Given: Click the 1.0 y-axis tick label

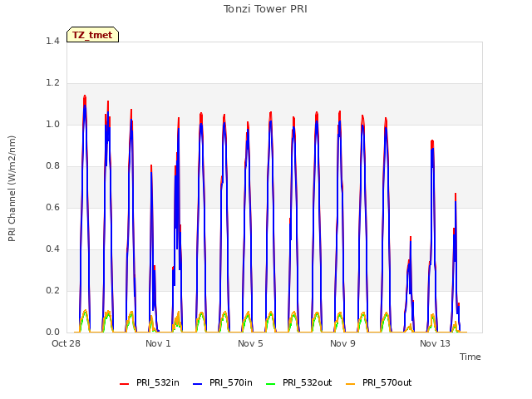Looking at the screenshot, I should [x=52, y=124].
